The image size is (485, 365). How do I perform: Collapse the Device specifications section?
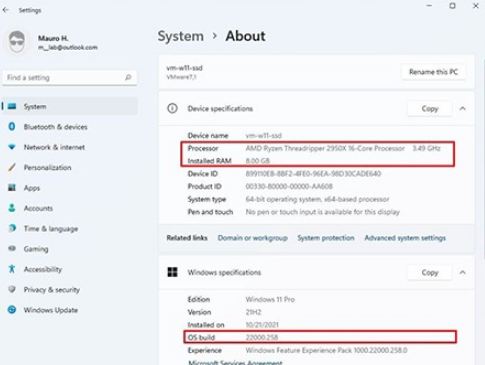click(x=463, y=108)
